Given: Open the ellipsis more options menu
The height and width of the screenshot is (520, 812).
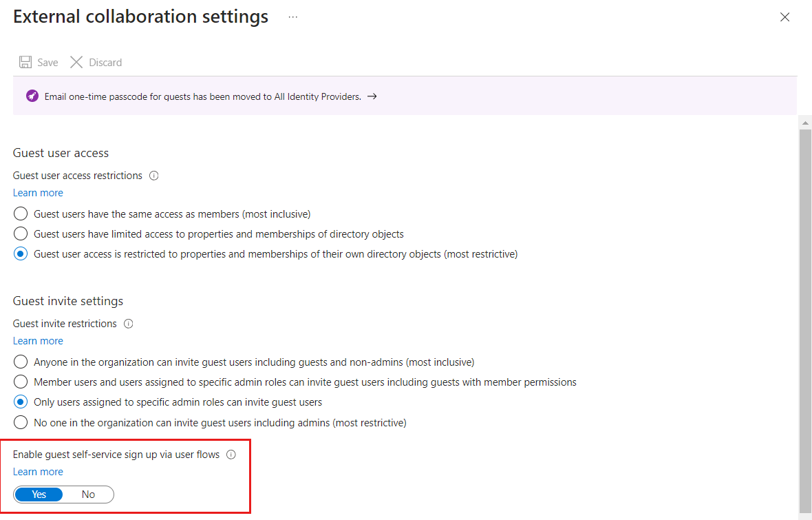Looking at the screenshot, I should pyautogui.click(x=293, y=17).
